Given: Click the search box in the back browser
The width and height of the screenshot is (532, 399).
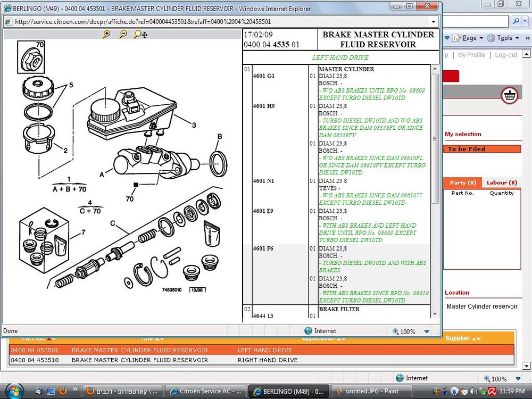Looking at the screenshot, I should click(476, 21).
